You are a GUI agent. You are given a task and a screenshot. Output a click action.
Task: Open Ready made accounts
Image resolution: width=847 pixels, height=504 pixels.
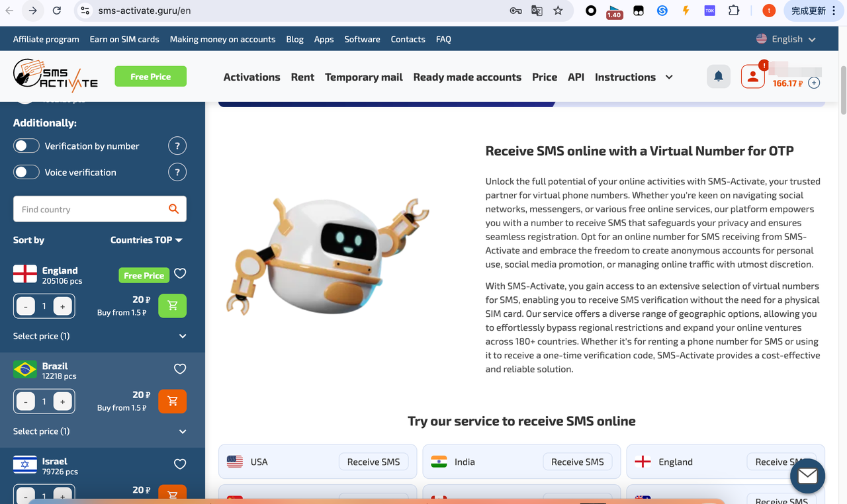point(467,77)
